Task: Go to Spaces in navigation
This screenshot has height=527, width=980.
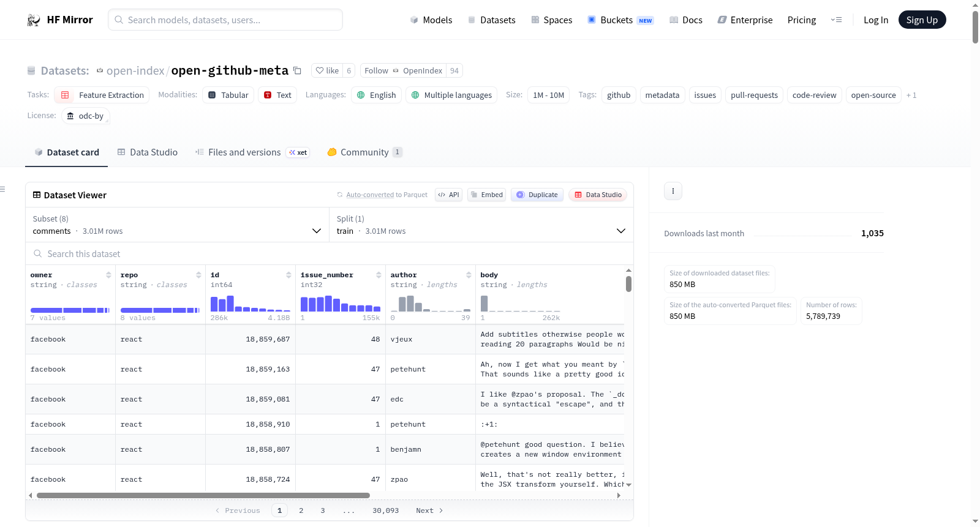Action: click(551, 20)
